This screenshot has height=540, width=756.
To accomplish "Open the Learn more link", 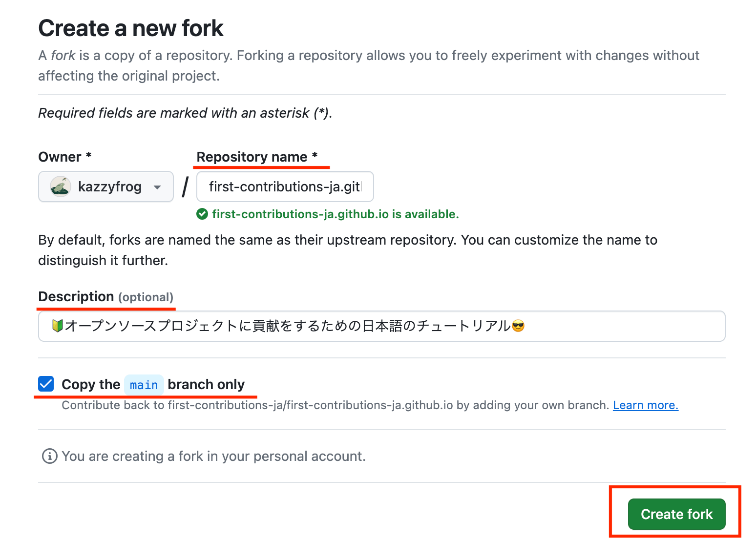I will (x=645, y=405).
